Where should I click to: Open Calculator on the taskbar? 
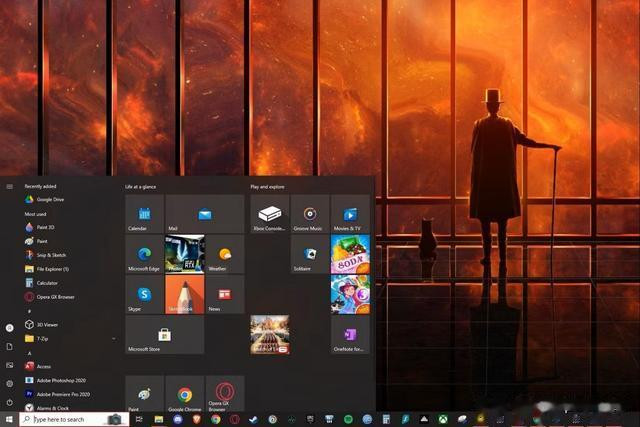pyautogui.click(x=386, y=419)
